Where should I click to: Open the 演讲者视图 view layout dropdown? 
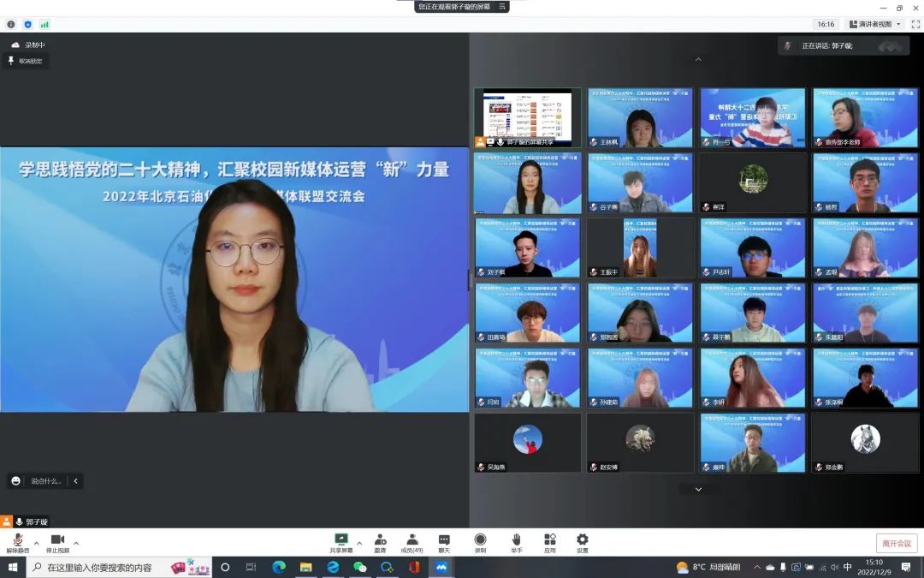click(874, 24)
